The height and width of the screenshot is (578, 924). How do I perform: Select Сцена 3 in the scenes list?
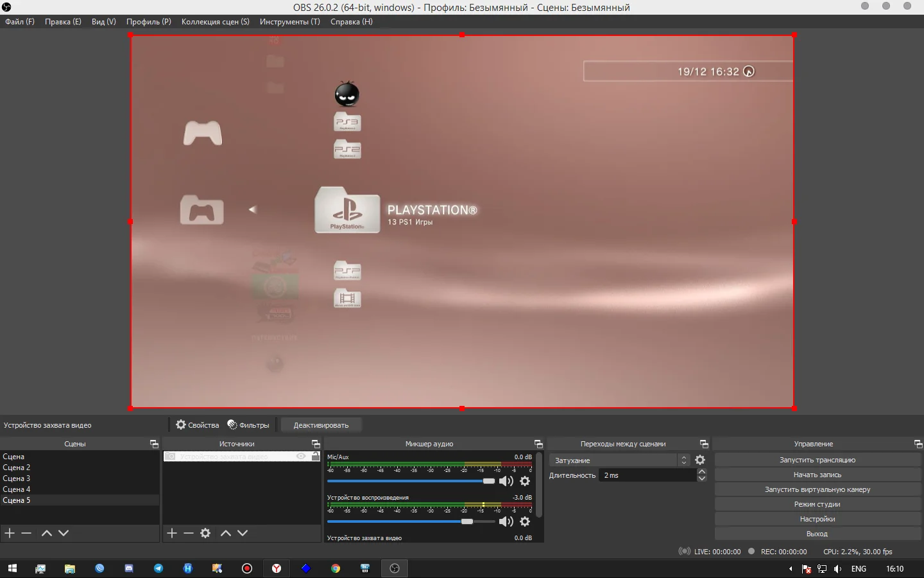click(x=80, y=478)
